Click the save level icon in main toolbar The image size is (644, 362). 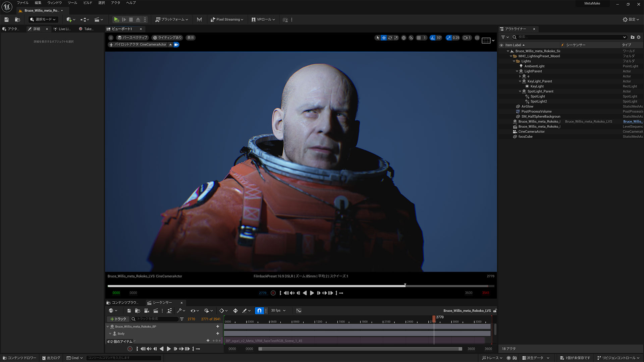(6, 19)
